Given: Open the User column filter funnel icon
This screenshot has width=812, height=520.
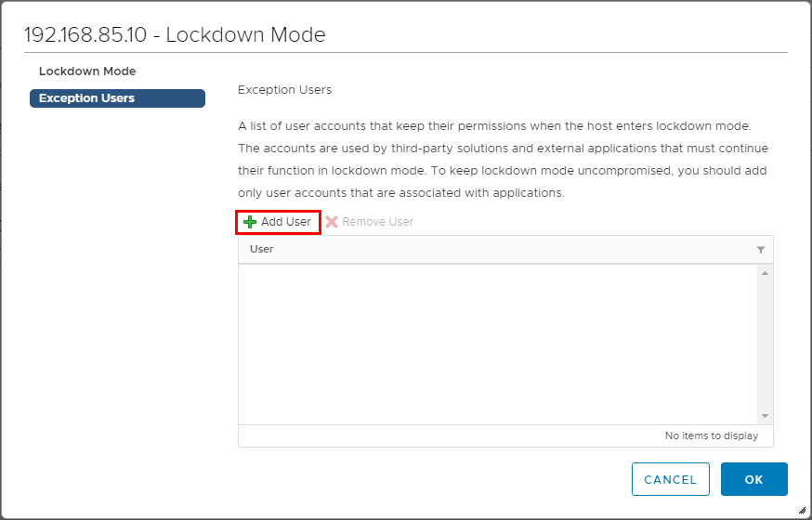Looking at the screenshot, I should click(761, 250).
